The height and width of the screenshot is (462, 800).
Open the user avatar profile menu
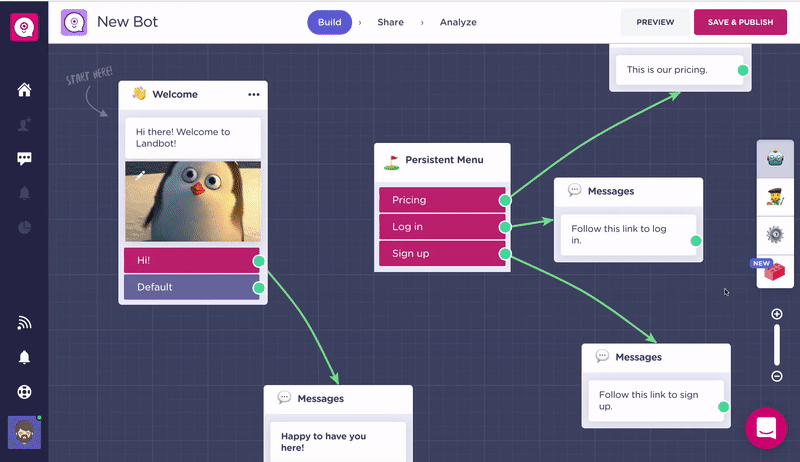click(24, 432)
